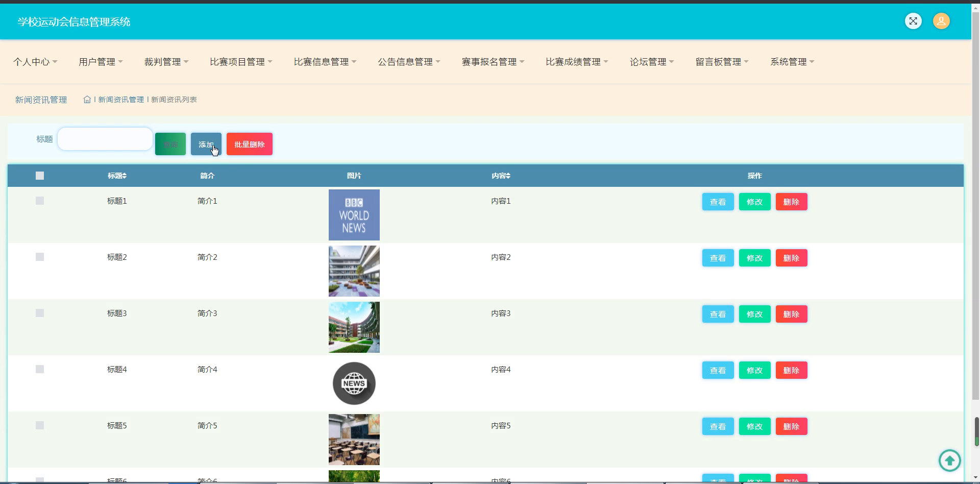980x484 pixels.
Task: Click 删除 for row 标题2
Action: (792, 258)
